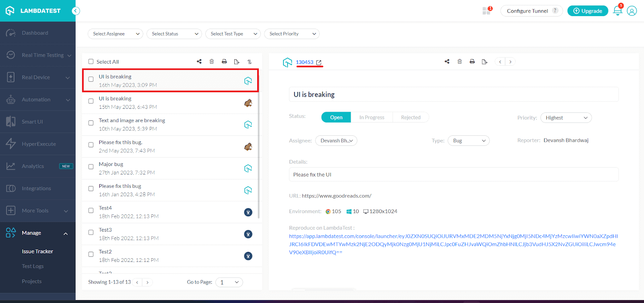Export issue 130453 from the detail toolbar
This screenshot has height=303, width=644.
click(x=485, y=62)
